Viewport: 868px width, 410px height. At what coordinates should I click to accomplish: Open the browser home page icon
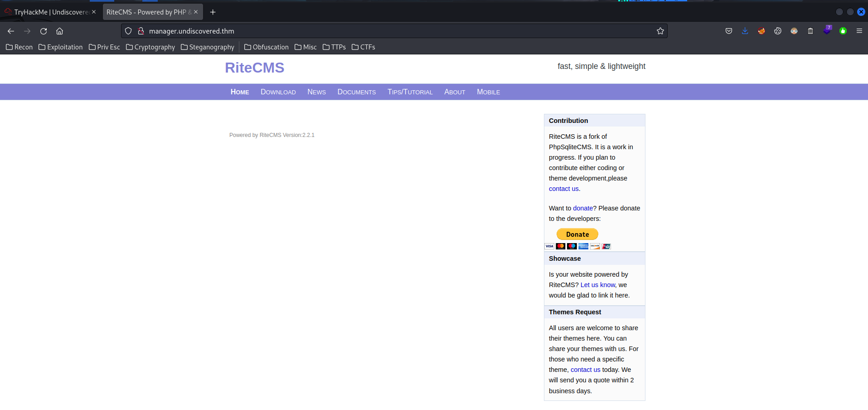click(59, 31)
